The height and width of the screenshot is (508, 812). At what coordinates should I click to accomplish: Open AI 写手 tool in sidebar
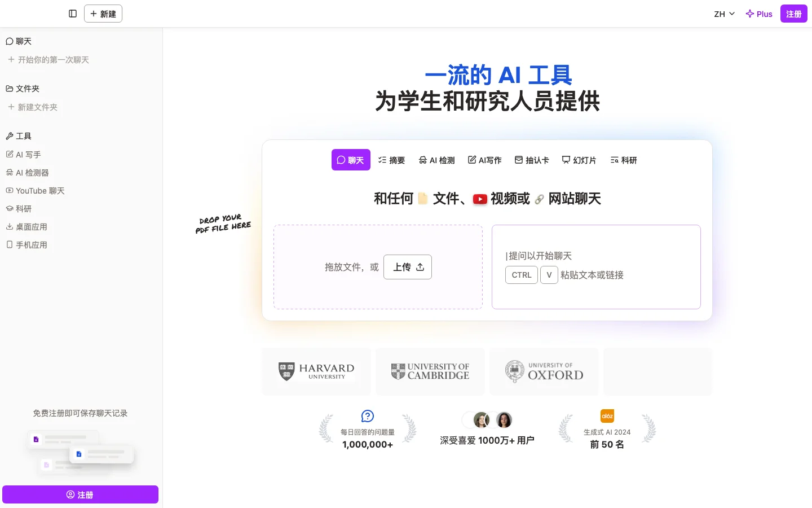24,154
